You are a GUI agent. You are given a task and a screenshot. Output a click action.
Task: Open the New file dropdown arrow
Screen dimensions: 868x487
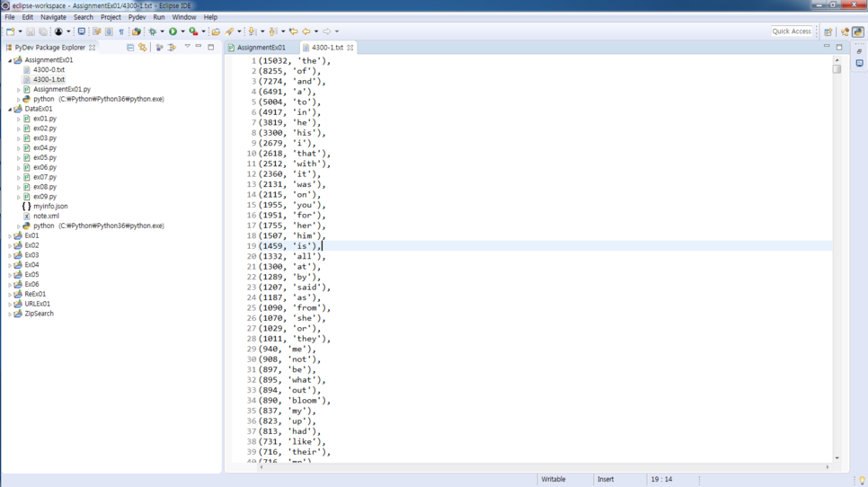tap(20, 31)
